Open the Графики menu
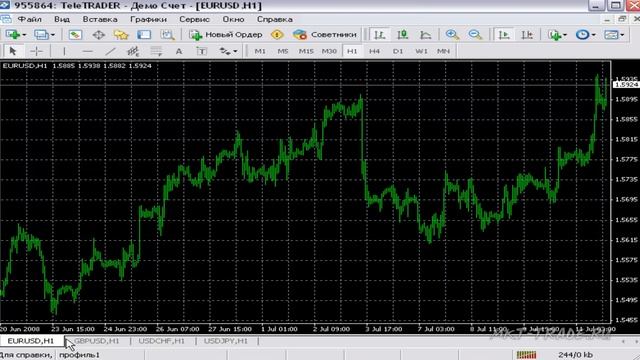Screen dimensions: 640x360 [148, 19]
